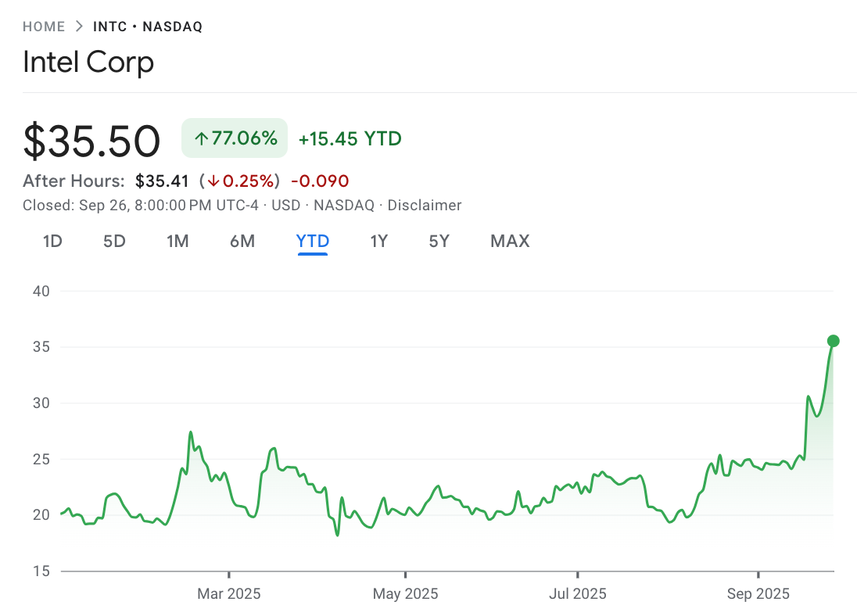Switch to the 5Y chart
Screen dimensions: 857x616
pos(439,242)
